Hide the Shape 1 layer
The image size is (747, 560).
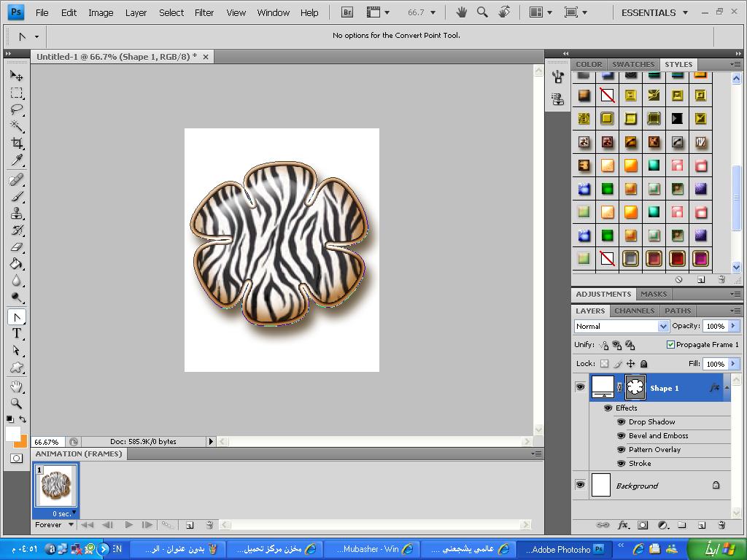pyautogui.click(x=580, y=387)
